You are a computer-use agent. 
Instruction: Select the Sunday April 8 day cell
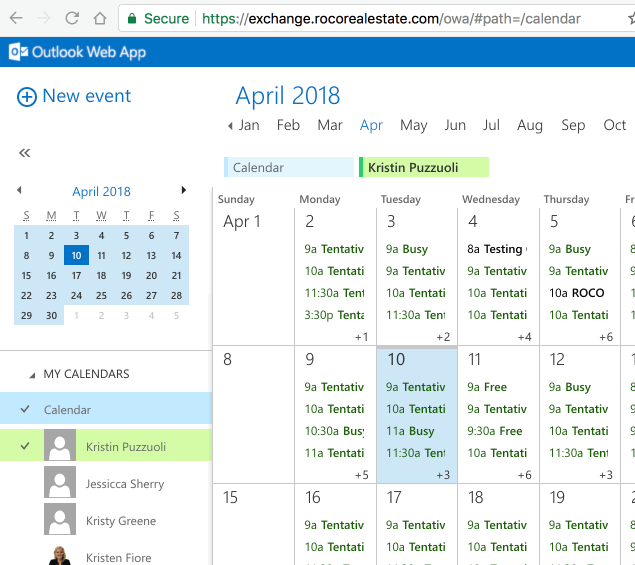pos(254,414)
